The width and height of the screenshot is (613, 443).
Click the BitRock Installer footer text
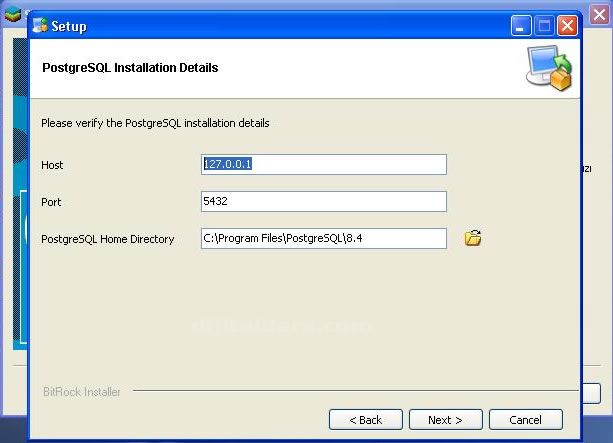coord(82,392)
